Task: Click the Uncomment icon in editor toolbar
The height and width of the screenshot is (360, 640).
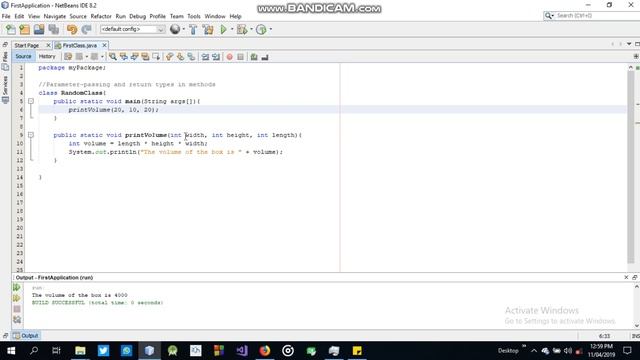Action: pyautogui.click(x=264, y=57)
